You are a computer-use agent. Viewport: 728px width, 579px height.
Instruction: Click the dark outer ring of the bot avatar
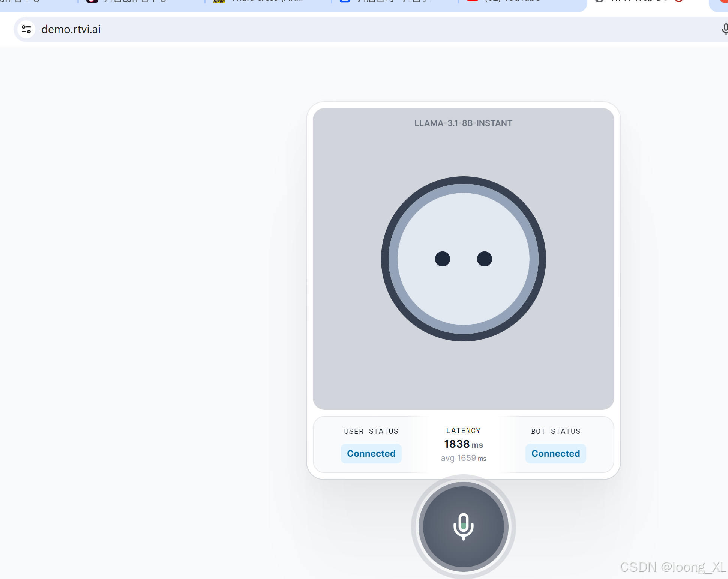coord(463,180)
